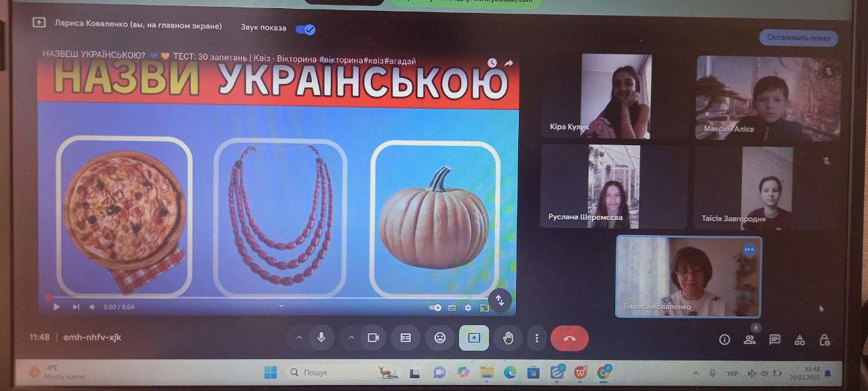The width and height of the screenshot is (868, 391).
Task: Open the red WPS Office taskbar icon
Action: [x=580, y=372]
